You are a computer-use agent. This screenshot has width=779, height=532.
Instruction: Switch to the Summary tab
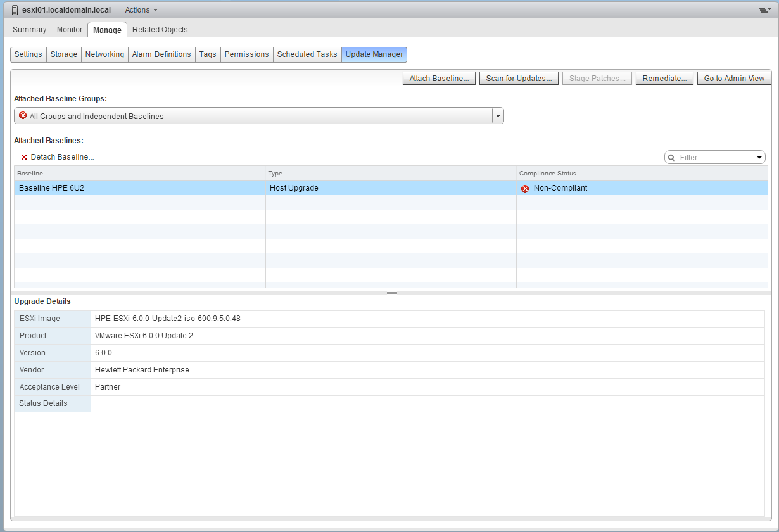click(29, 29)
